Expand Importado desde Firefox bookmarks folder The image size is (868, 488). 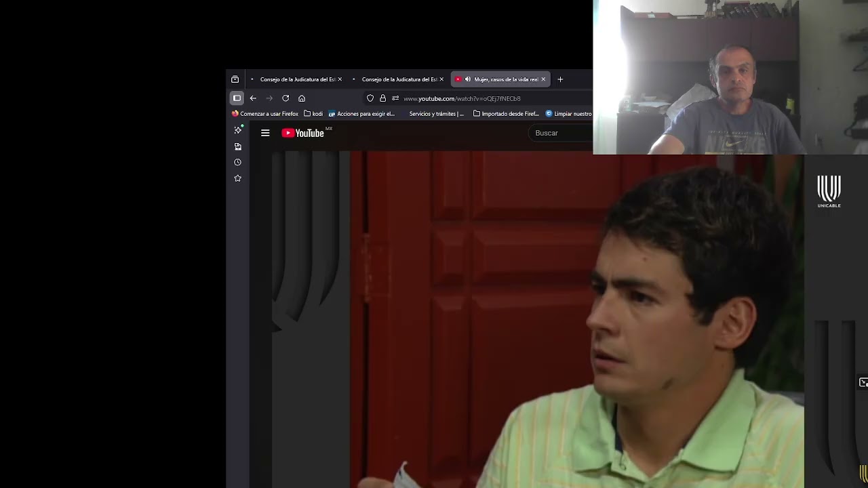coord(506,114)
